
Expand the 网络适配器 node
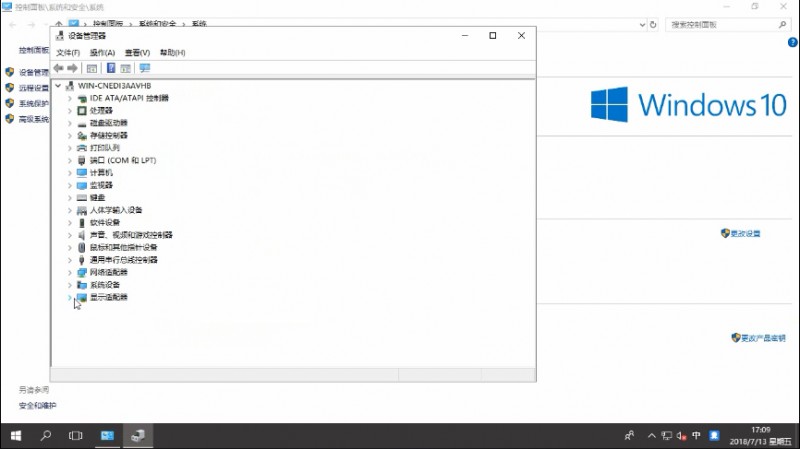pos(70,272)
